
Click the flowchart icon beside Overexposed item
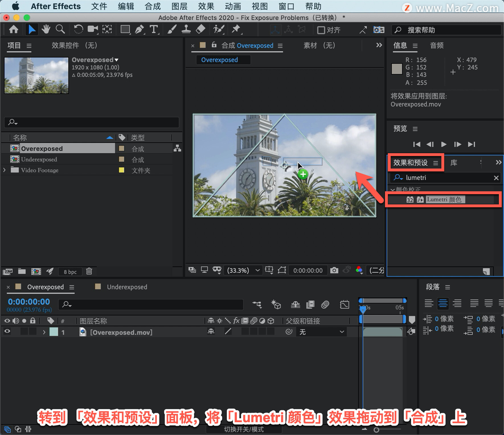177,148
